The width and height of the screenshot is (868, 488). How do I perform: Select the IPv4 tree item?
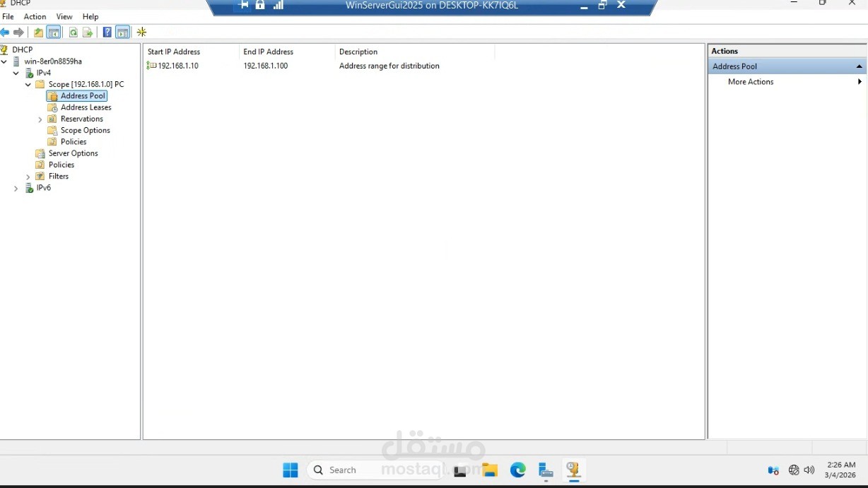click(44, 73)
